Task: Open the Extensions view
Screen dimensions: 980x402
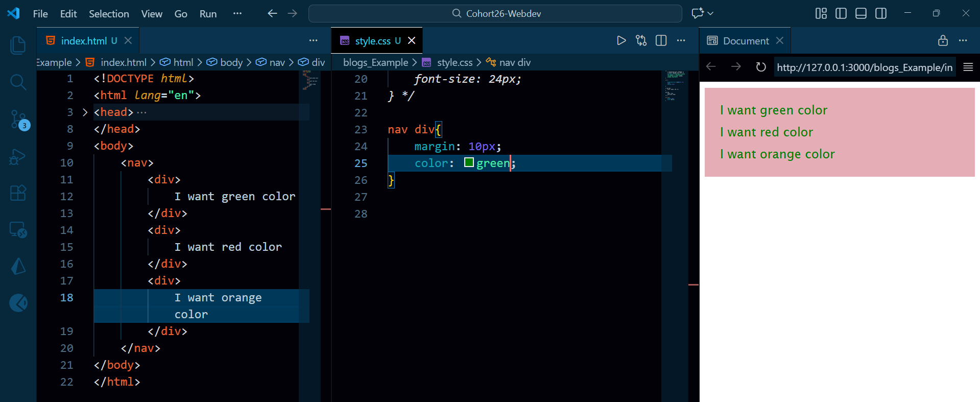Action: tap(18, 193)
